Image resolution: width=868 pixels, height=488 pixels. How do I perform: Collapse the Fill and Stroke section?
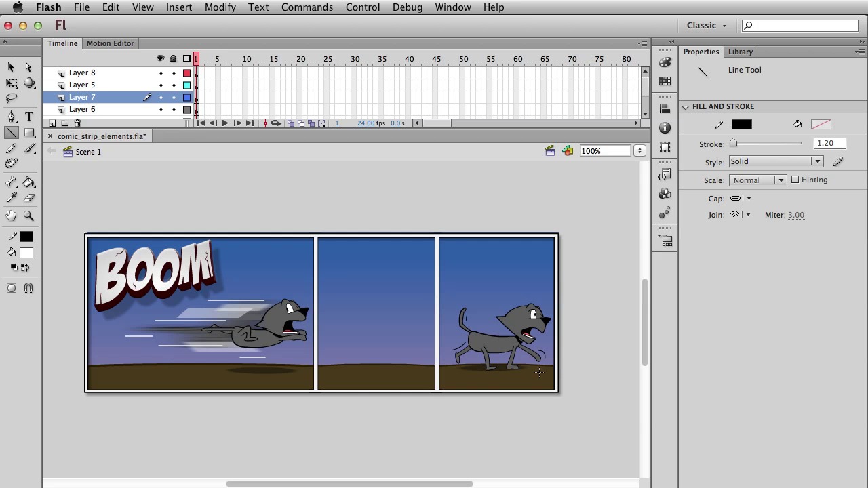coord(686,106)
